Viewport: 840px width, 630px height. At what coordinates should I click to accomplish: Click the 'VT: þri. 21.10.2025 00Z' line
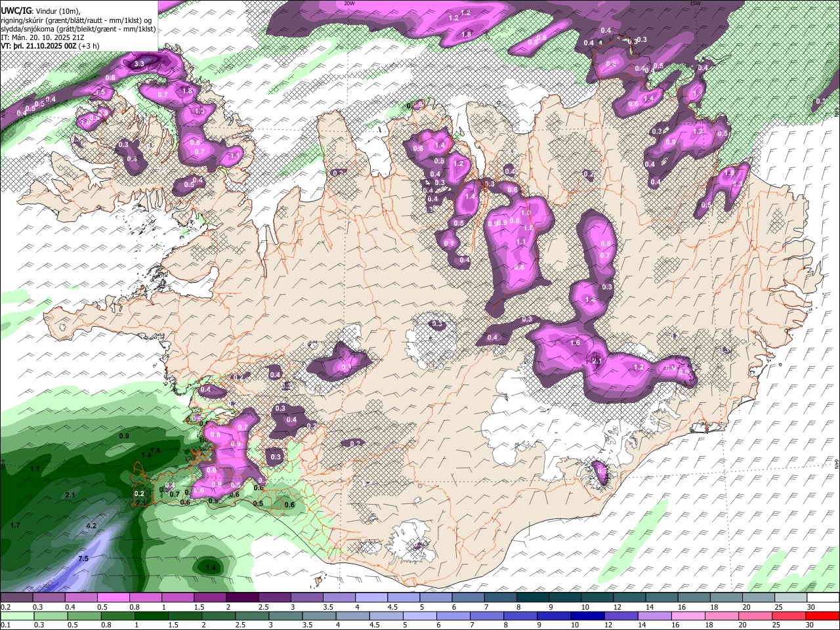point(50,46)
